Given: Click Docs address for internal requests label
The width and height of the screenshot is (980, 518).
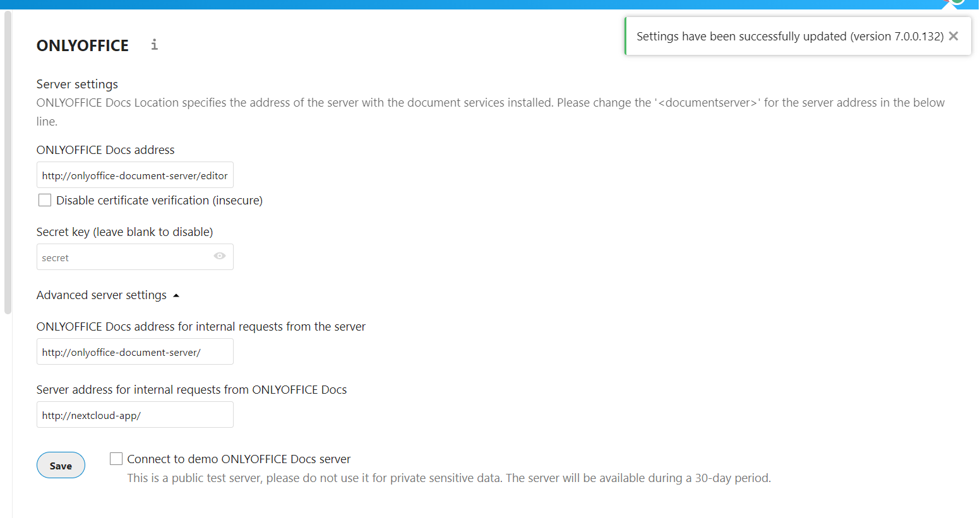Looking at the screenshot, I should tap(201, 326).
